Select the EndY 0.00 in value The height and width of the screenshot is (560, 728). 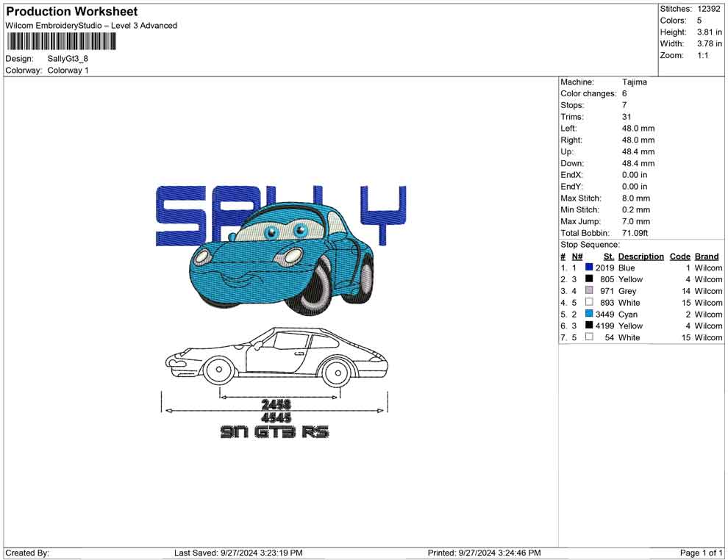pyautogui.click(x=635, y=187)
